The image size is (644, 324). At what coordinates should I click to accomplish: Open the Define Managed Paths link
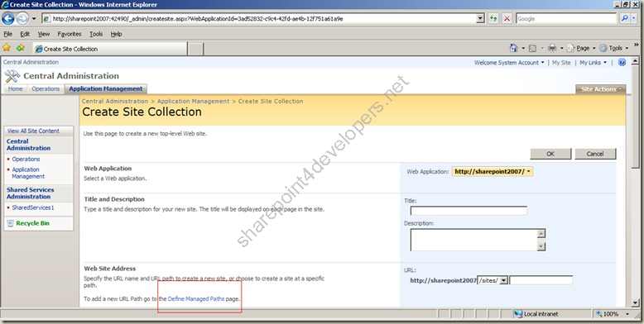[x=196, y=299]
